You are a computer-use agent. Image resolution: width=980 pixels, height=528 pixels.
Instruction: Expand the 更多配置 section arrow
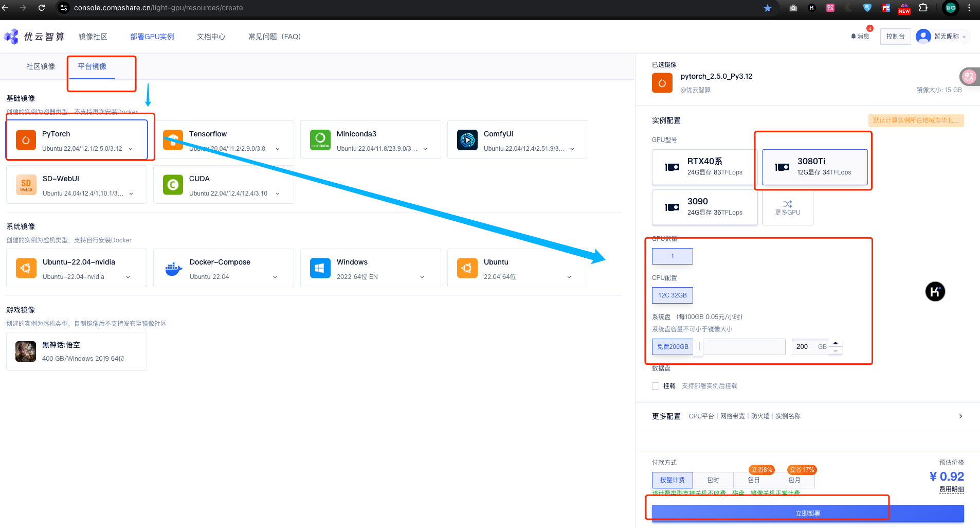point(960,416)
